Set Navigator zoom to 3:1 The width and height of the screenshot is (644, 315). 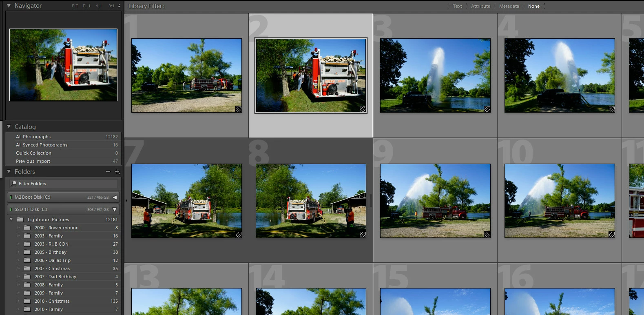coord(111,6)
